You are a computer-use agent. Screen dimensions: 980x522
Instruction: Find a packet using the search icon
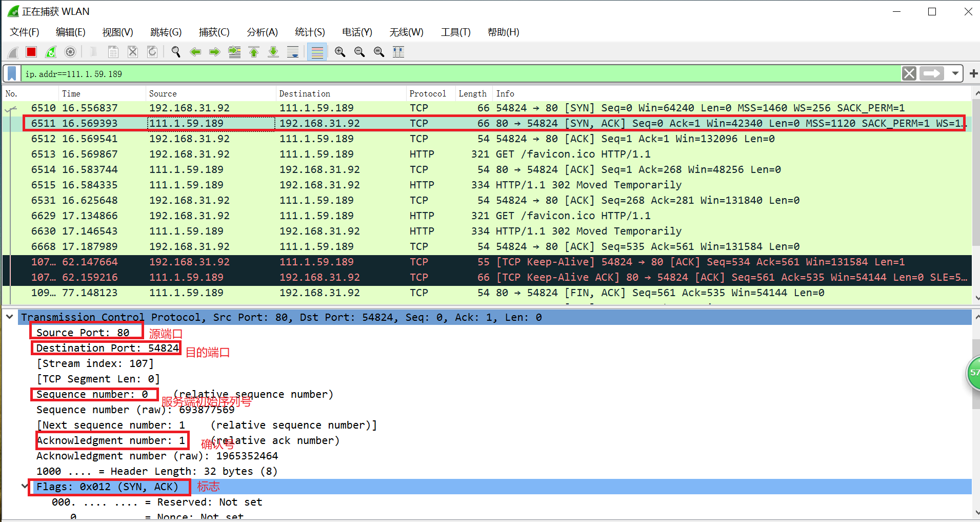pos(176,52)
